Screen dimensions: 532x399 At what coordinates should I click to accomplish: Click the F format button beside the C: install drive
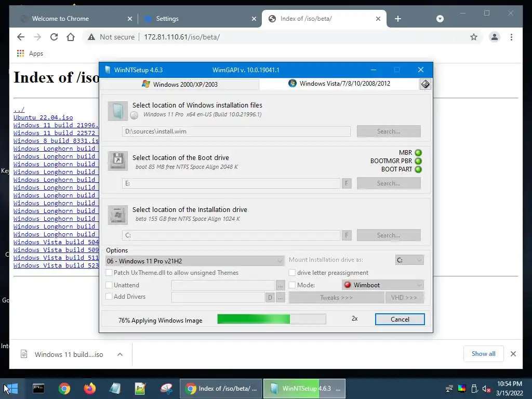tap(347, 235)
